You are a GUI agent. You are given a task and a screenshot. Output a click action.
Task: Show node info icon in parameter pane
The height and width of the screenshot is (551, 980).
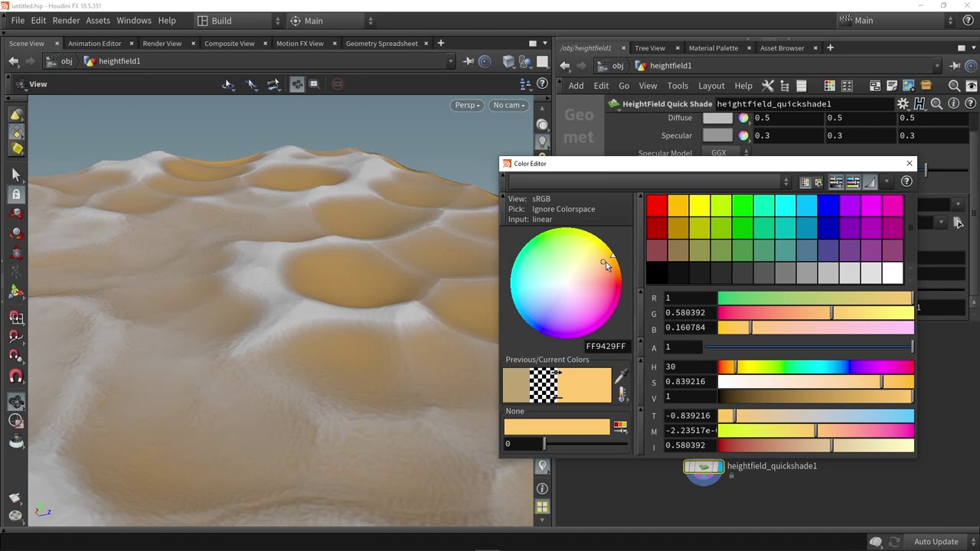[x=953, y=103]
